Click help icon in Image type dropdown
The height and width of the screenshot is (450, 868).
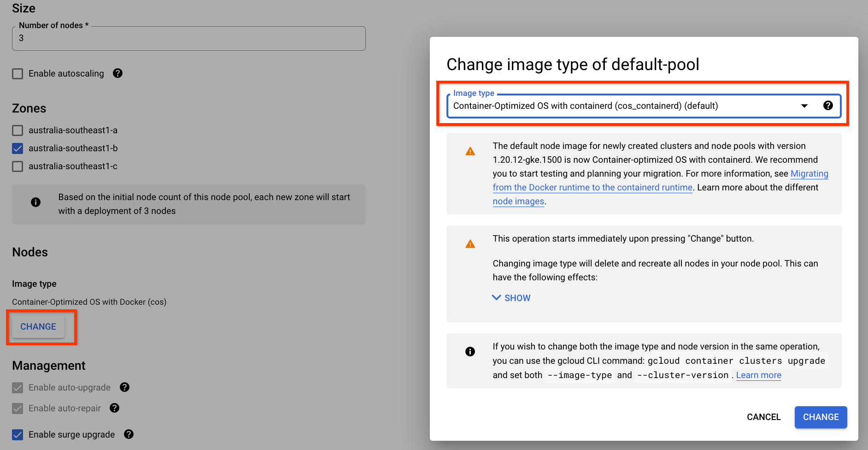828,106
